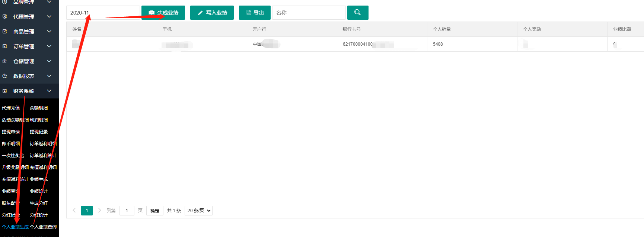
Task: Open the 20 条/页 page size dropdown
Action: coord(198,211)
